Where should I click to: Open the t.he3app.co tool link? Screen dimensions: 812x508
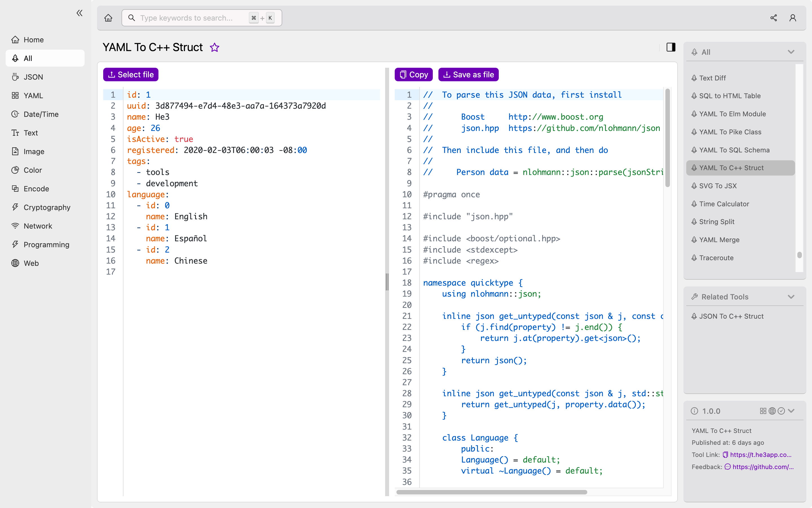(x=761, y=455)
